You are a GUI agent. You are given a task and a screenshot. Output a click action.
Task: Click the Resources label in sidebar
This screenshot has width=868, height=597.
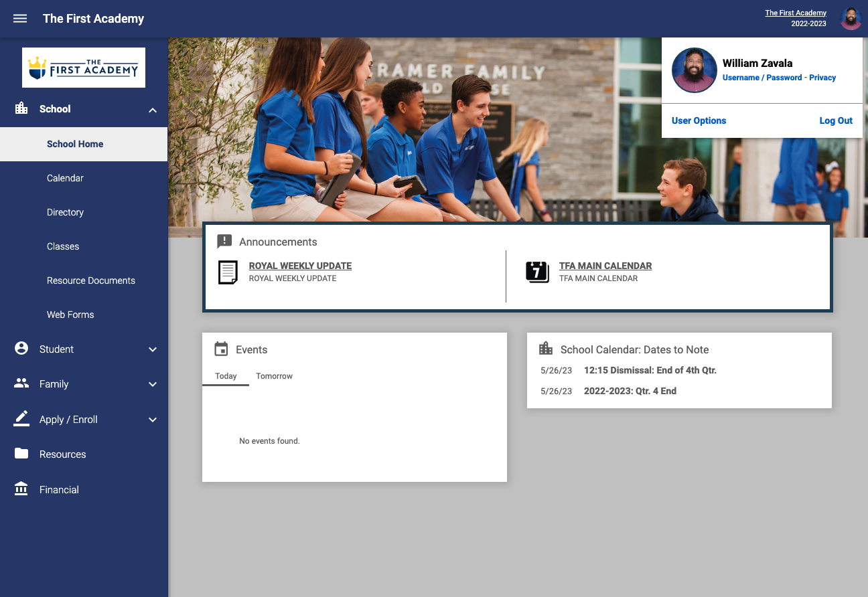63,454
